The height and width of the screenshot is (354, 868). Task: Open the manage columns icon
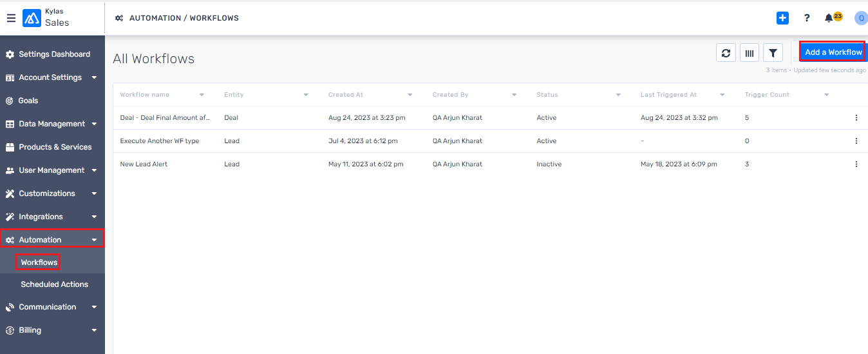tap(750, 53)
